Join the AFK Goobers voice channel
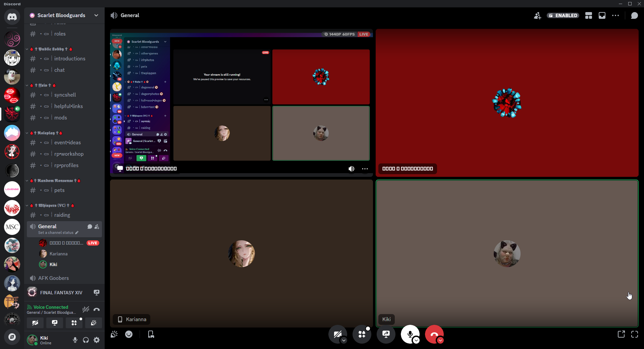644x349 pixels. click(x=64, y=278)
